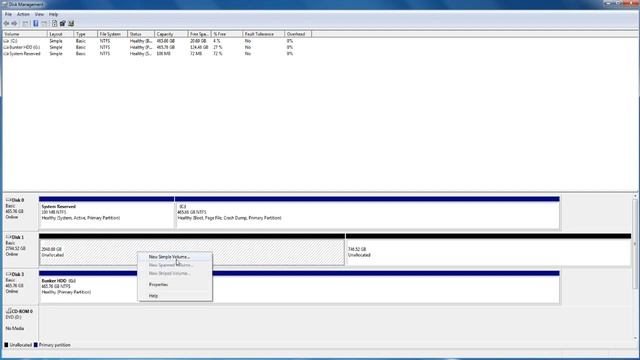This screenshot has width=640, height=360.
Task: Sort by the Fault Tolerance column header
Action: click(263, 34)
